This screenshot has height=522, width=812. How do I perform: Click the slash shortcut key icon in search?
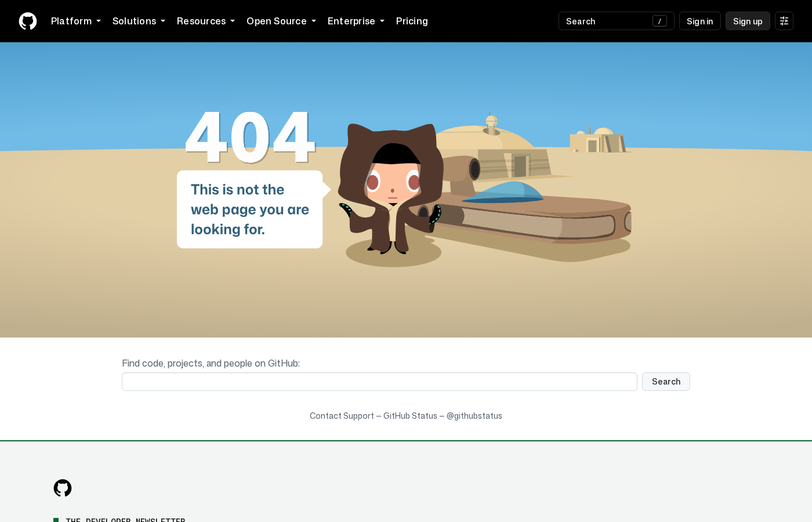click(659, 21)
